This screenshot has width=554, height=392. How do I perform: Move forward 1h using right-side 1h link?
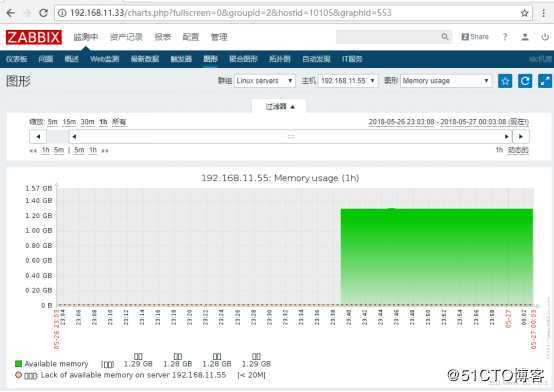coord(93,150)
